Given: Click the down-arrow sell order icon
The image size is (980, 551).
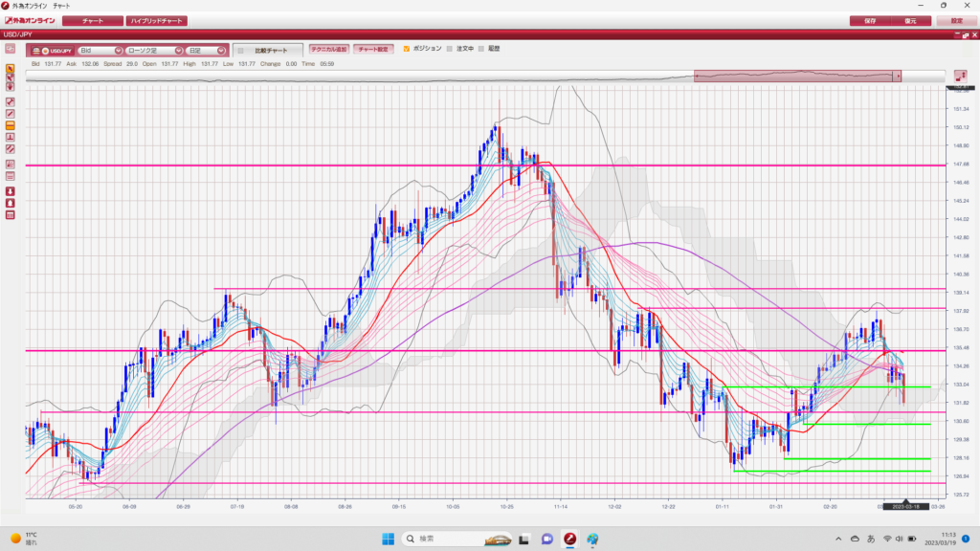Looking at the screenshot, I should [x=10, y=191].
